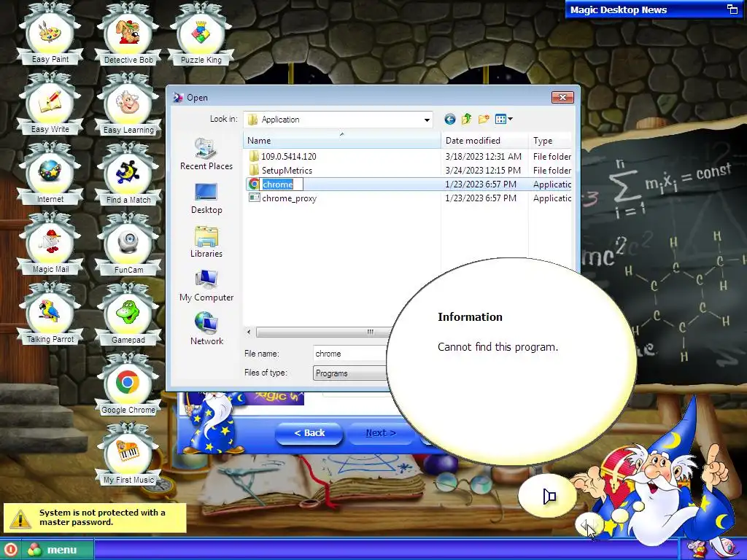The width and height of the screenshot is (747, 560).
Task: Go to Recent Places in Open dialog
Action: 206,154
